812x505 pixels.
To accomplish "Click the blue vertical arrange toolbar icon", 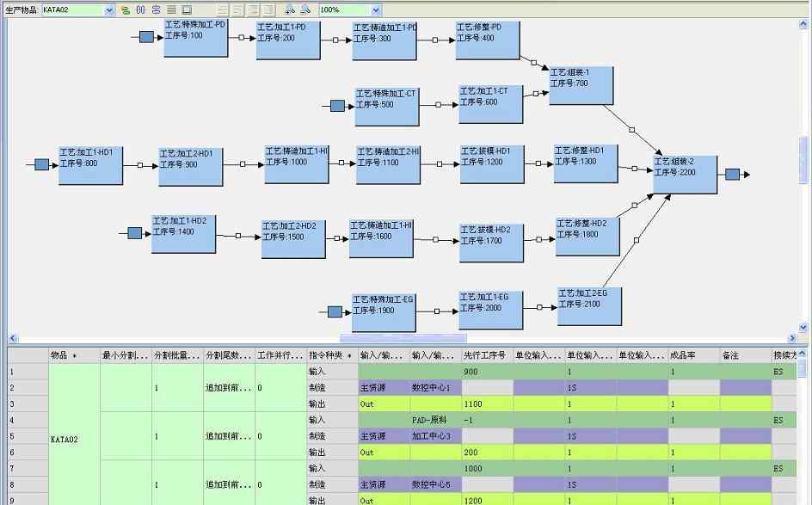I will pos(156,9).
